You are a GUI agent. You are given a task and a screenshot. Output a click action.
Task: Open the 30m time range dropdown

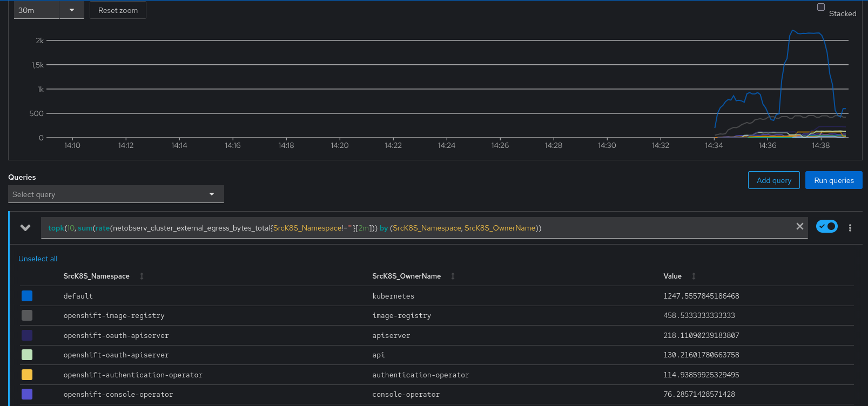pos(49,10)
